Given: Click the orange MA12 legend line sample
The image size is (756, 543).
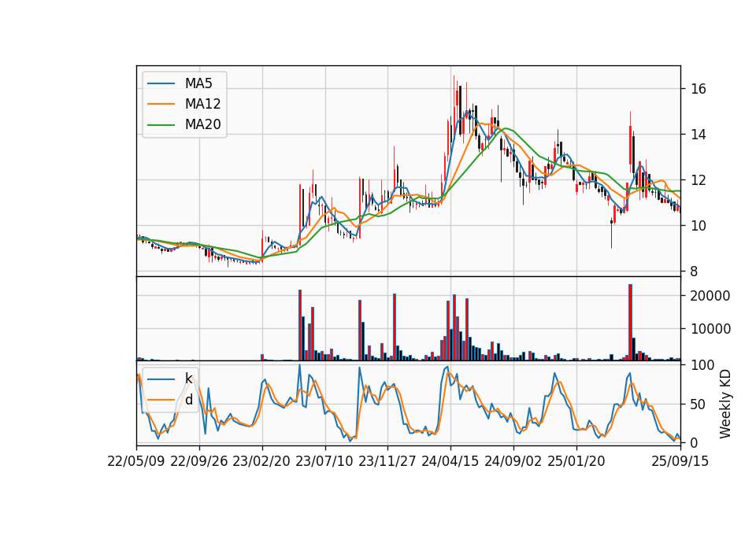Looking at the screenshot, I should (161, 104).
